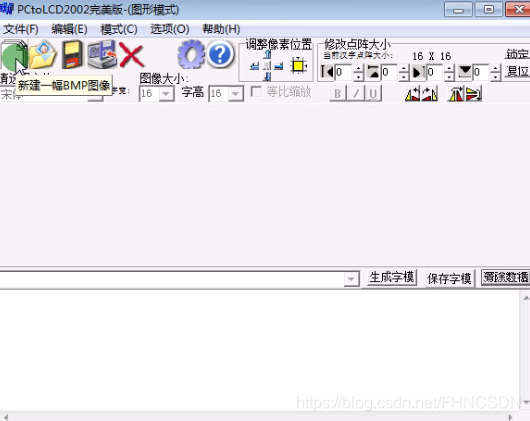The height and width of the screenshot is (421, 530).
Task: Click the output pane scroll-down arrow
Action: (x=526, y=402)
